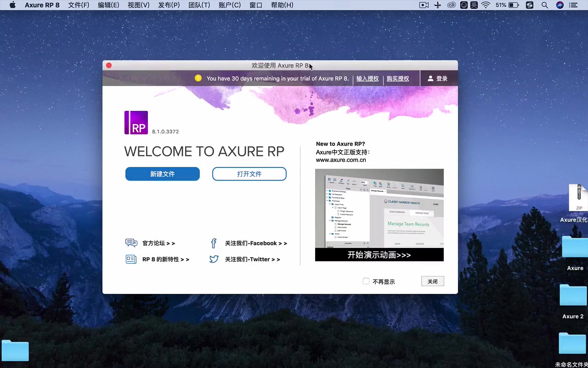Enable the 不再显示 checkbox
This screenshot has height=368, width=588.
[x=366, y=281]
